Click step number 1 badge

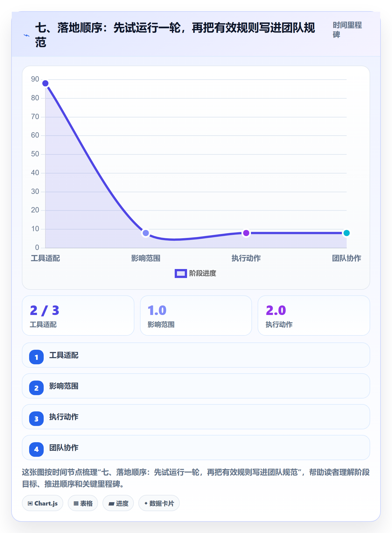(36, 357)
